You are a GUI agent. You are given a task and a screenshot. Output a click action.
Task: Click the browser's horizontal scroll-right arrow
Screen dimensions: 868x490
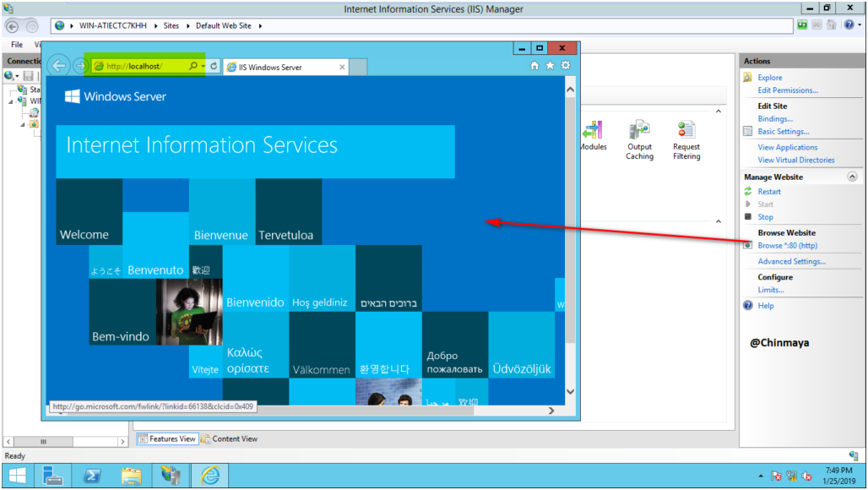[551, 411]
